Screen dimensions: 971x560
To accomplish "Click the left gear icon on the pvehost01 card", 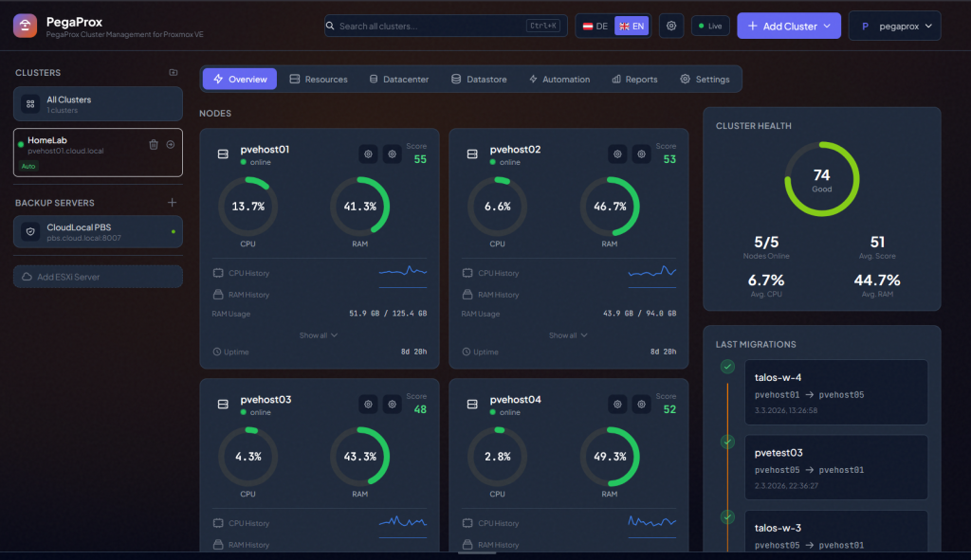I will (x=369, y=154).
